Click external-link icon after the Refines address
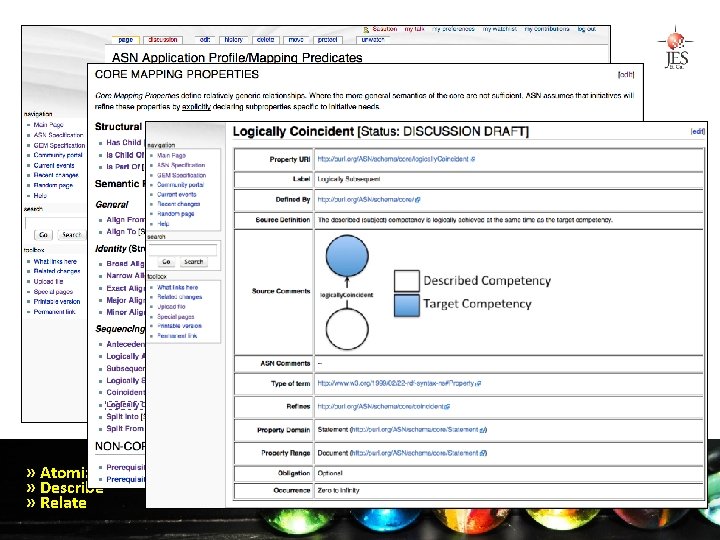 [x=447, y=407]
